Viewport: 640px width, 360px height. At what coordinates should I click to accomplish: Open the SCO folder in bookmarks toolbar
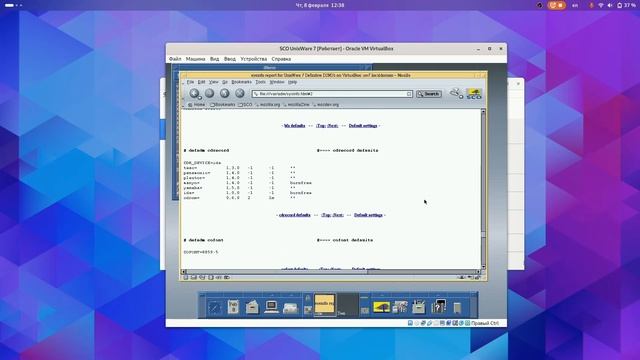(x=245, y=104)
